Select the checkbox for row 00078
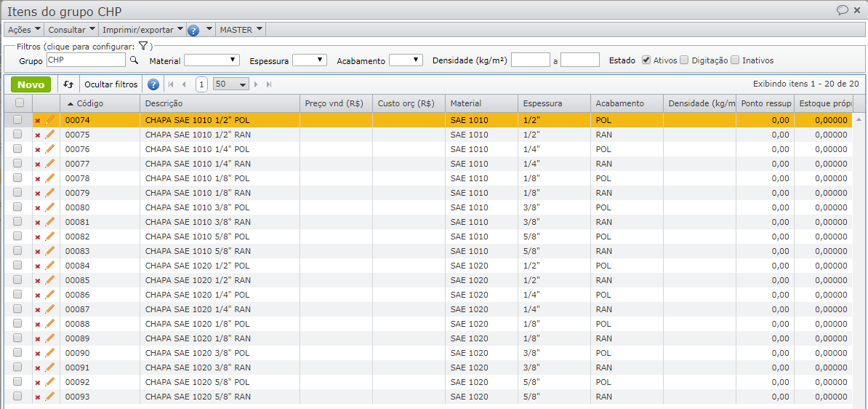The image size is (868, 409). (x=17, y=178)
